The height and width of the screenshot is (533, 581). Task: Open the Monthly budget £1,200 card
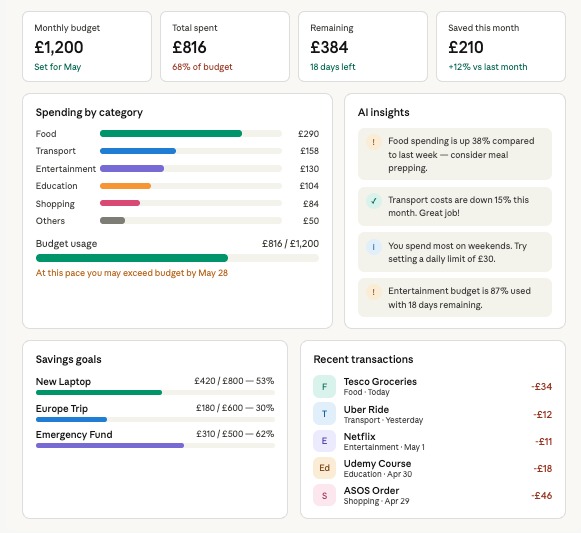point(87,46)
